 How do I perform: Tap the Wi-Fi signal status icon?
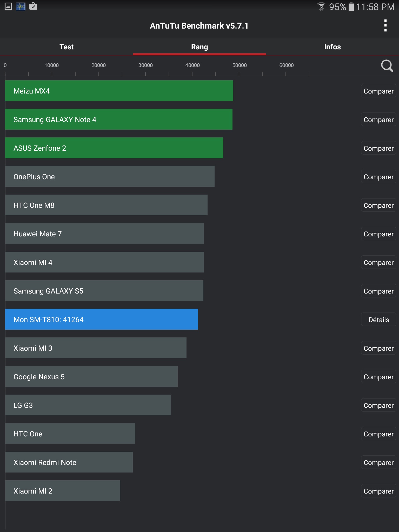coord(321,6)
